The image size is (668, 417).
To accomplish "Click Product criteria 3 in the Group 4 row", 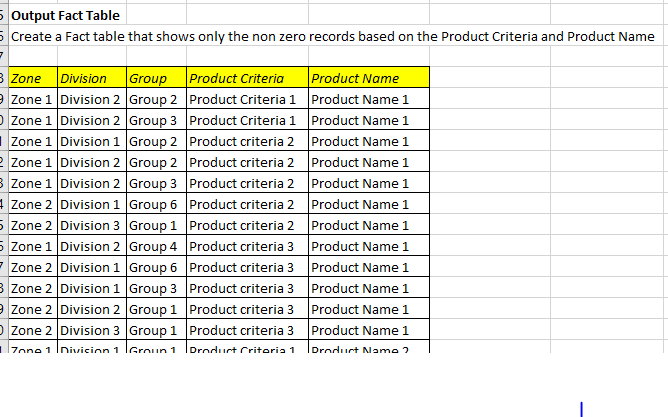I will coord(248,246).
